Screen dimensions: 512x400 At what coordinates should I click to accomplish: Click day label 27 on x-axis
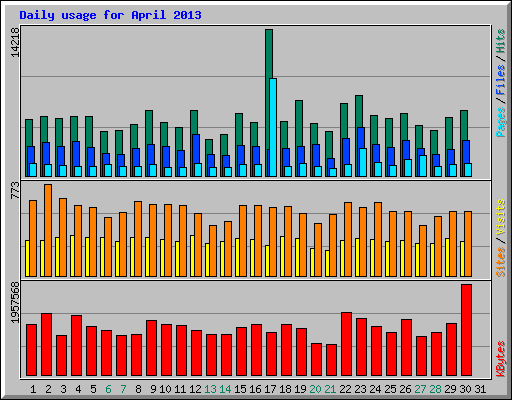click(x=420, y=389)
